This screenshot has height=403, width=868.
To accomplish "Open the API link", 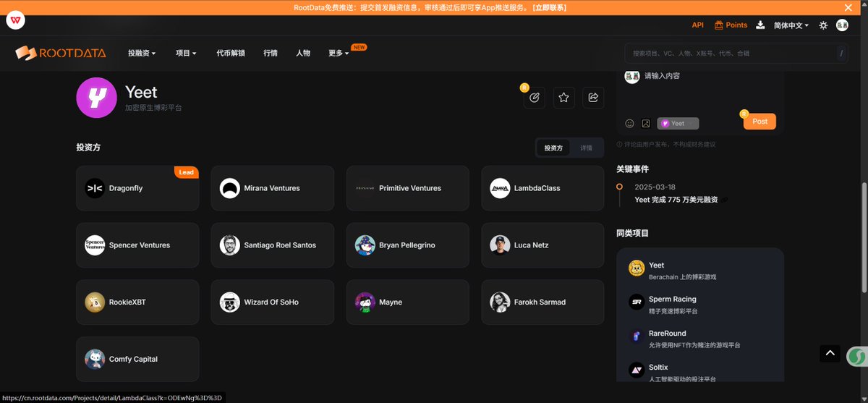I will tap(697, 25).
